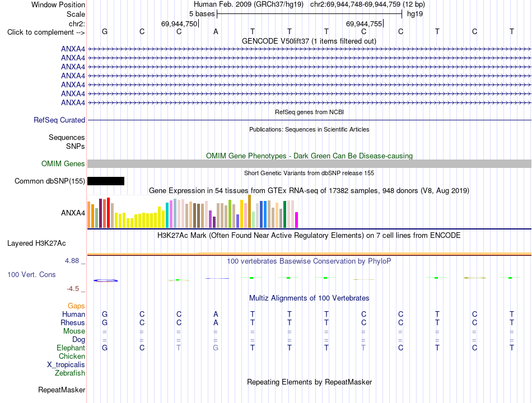Click the RefSeq Curated horizontal intron line
This screenshot has height=403, width=532.
tap(309, 120)
